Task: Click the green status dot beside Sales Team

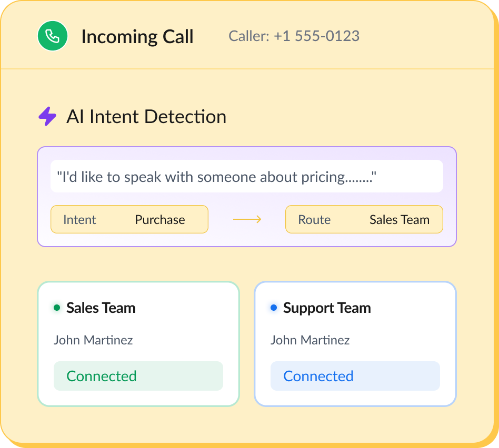Action: 57,308
